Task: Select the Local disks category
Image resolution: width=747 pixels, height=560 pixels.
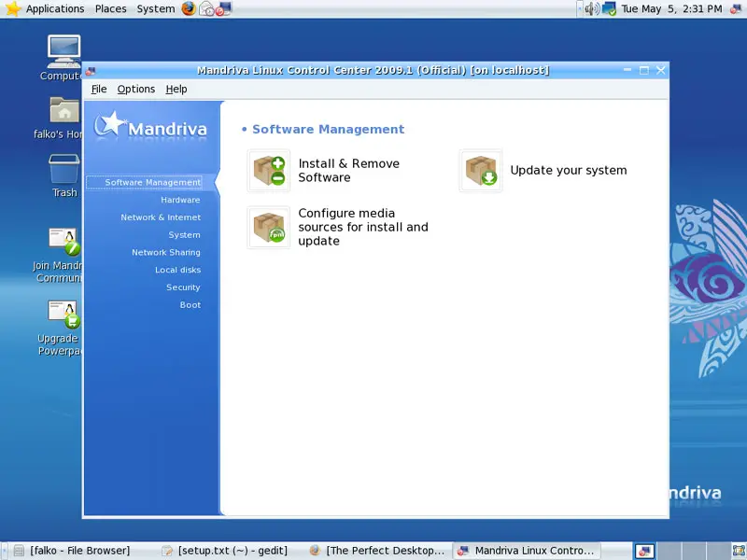Action: click(177, 270)
